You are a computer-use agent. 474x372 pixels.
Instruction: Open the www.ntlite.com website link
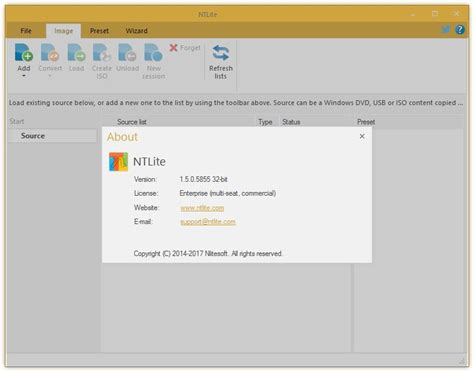[x=202, y=208]
